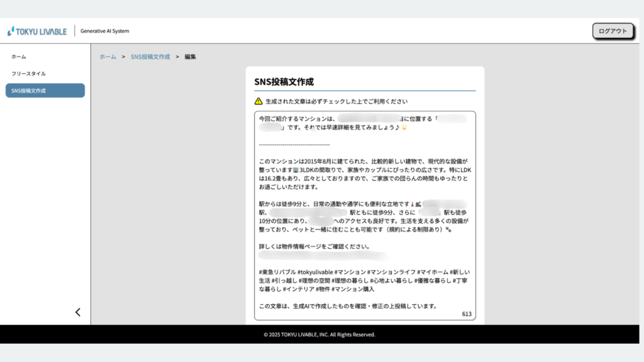Image resolution: width=644 pixels, height=362 pixels.
Task: Collapse the sidebar with the left chevron
Action: 78,312
